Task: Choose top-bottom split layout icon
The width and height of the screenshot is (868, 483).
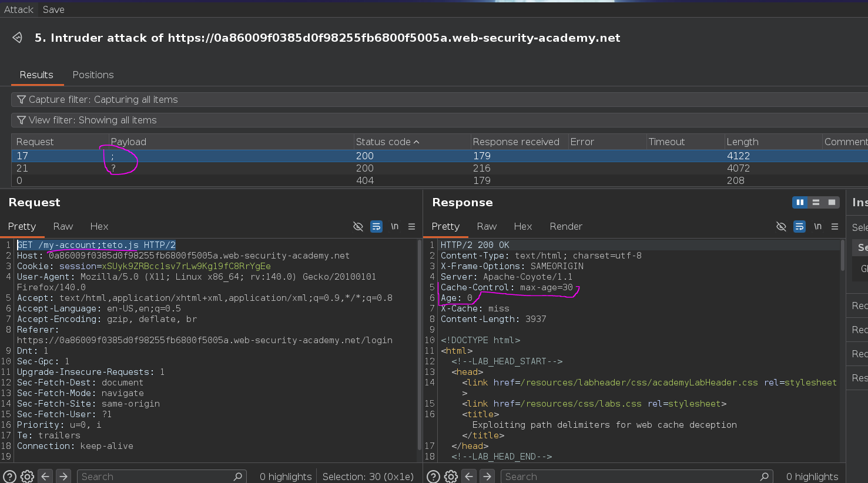Action: [816, 202]
